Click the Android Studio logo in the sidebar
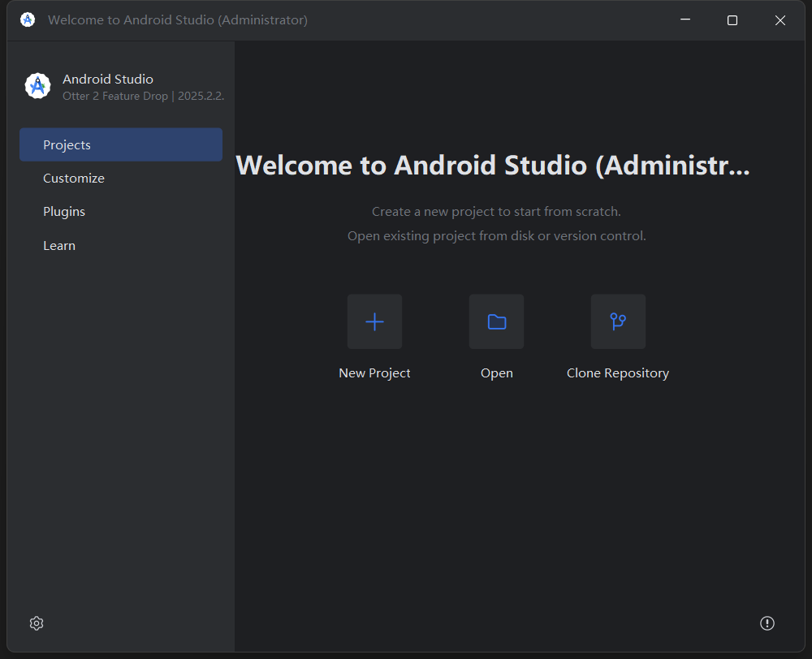This screenshot has height=659, width=812. pyautogui.click(x=37, y=86)
